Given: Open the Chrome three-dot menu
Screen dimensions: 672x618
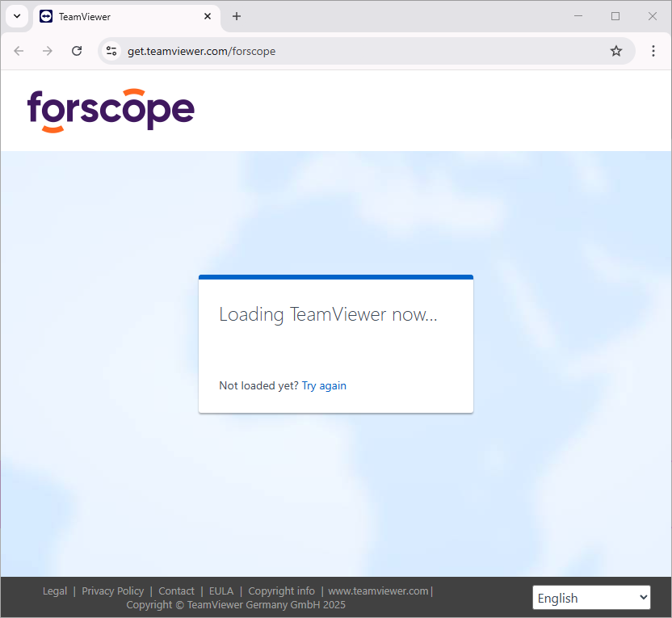Looking at the screenshot, I should [x=653, y=51].
